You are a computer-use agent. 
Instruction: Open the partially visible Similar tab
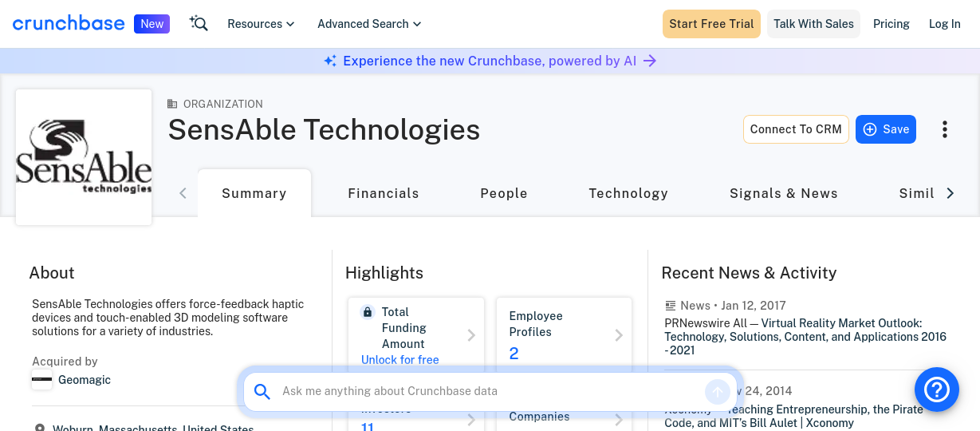click(x=916, y=193)
